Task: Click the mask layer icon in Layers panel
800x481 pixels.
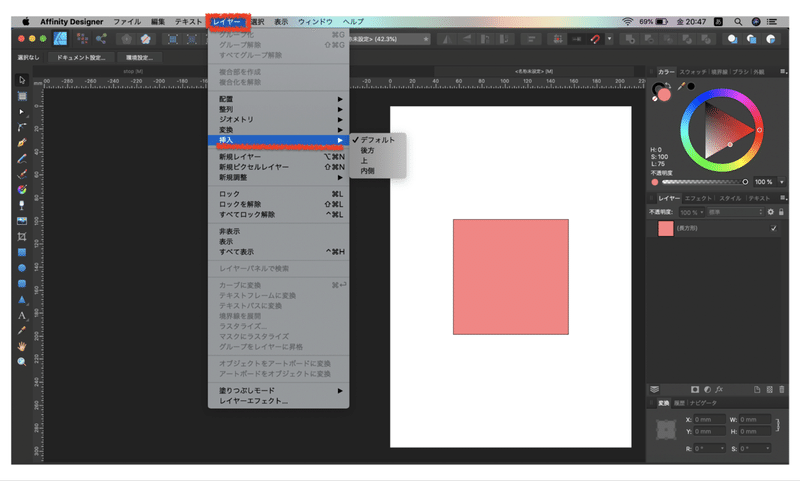Action: click(x=694, y=389)
